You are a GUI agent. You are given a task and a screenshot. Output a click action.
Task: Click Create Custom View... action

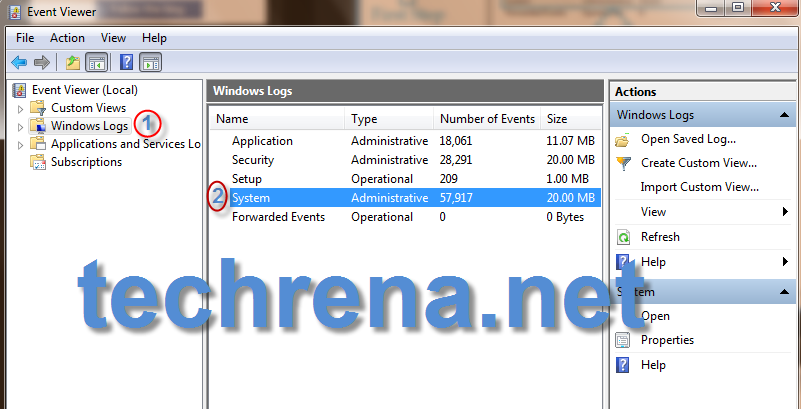coord(699,163)
